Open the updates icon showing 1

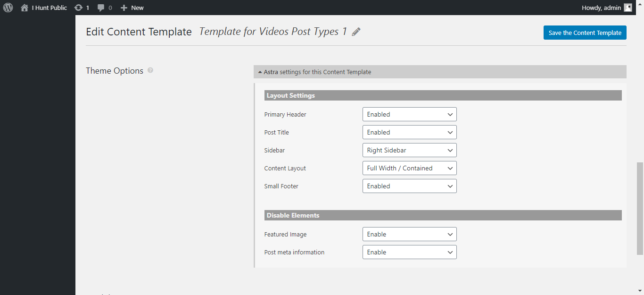pyautogui.click(x=79, y=8)
